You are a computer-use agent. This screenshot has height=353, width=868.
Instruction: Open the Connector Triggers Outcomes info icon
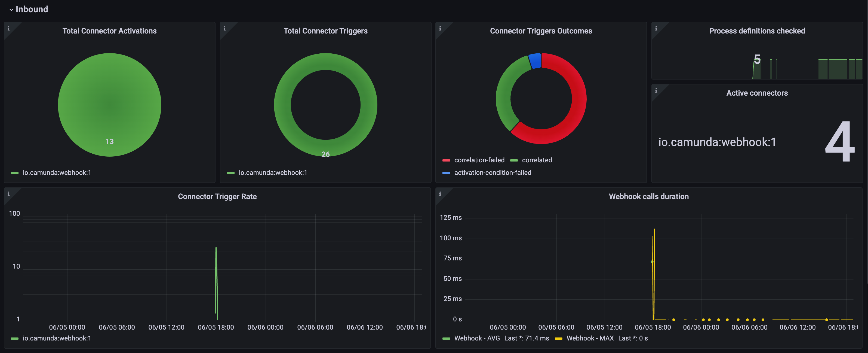(x=441, y=29)
